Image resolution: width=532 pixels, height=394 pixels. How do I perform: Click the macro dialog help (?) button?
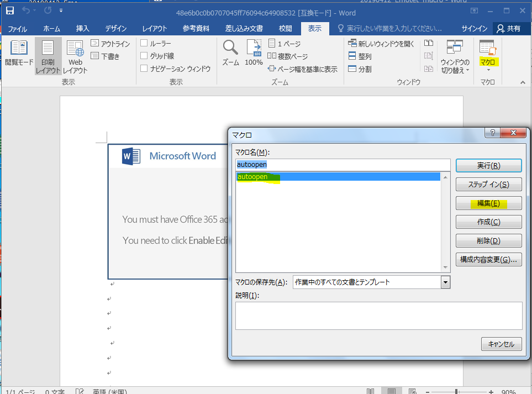pos(493,133)
